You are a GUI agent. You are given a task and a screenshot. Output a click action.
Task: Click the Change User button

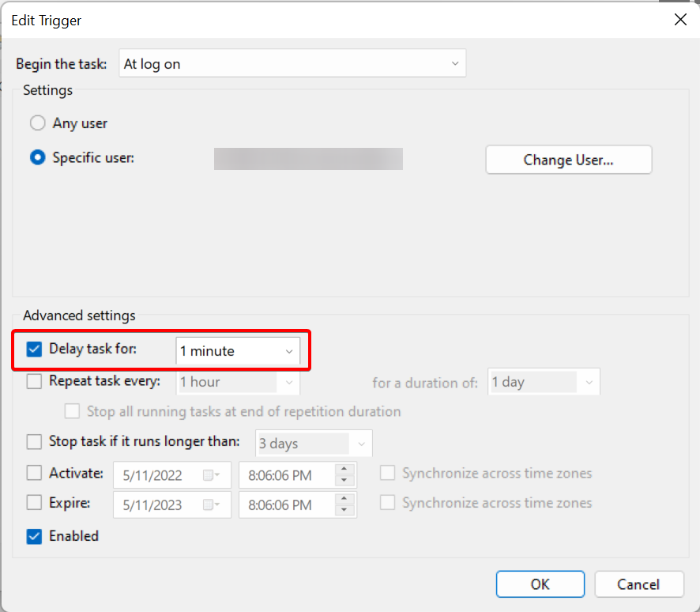pos(568,160)
